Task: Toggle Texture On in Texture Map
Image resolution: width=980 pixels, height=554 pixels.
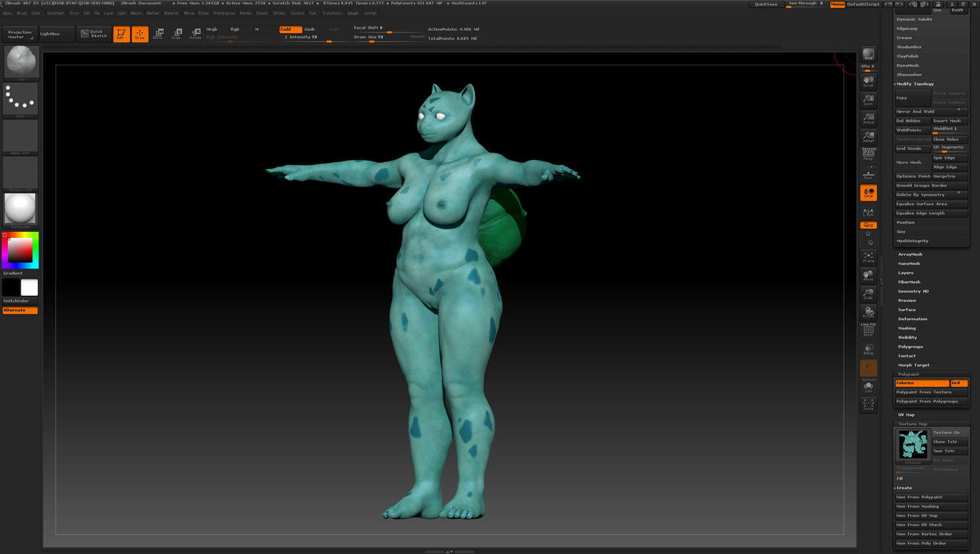Action: [x=949, y=432]
